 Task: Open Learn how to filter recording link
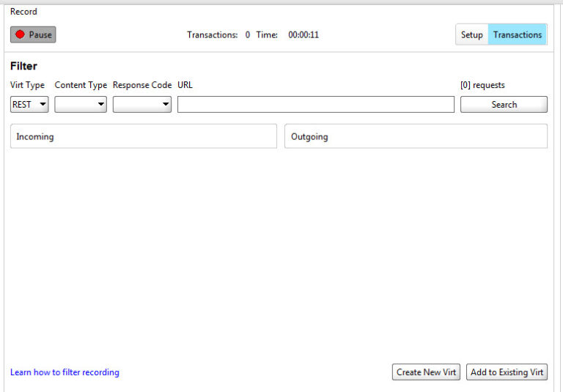[x=65, y=372]
